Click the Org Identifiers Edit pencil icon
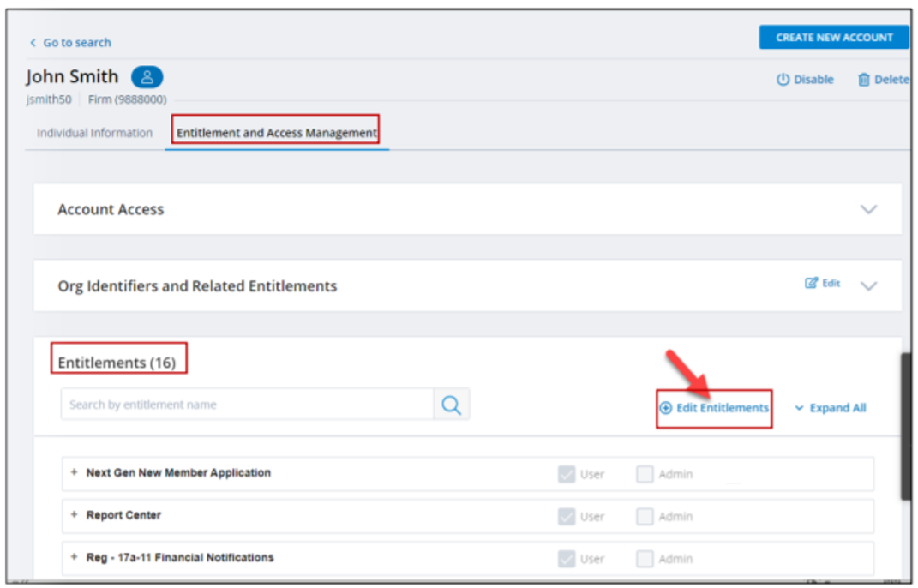Viewport: 918px width, 588px height. tap(811, 283)
